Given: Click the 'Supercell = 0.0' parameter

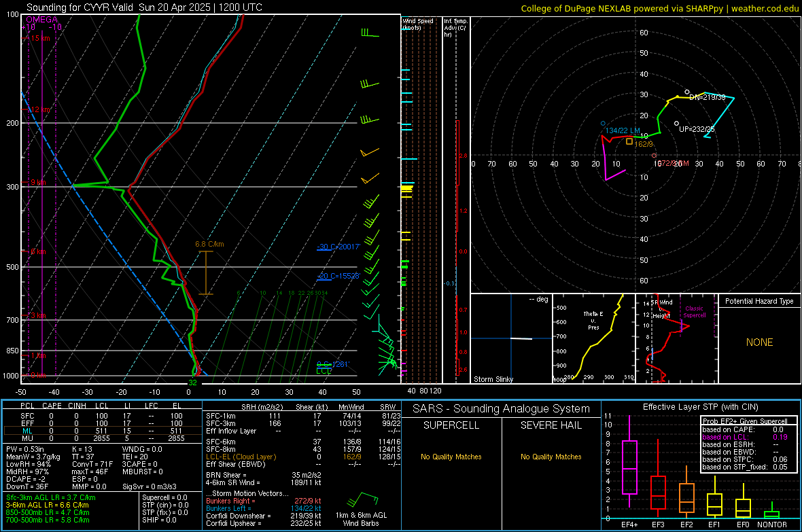Looking at the screenshot, I should pyautogui.click(x=164, y=497).
